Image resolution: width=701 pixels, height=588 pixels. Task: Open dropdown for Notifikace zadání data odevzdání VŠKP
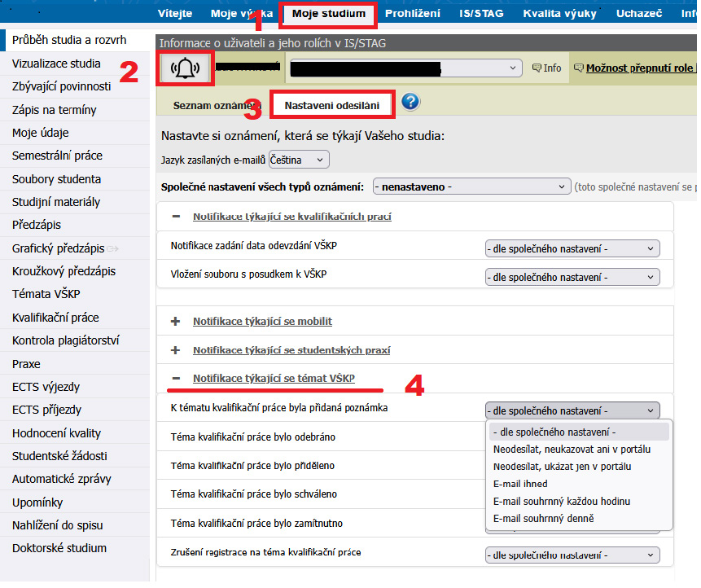click(572, 248)
